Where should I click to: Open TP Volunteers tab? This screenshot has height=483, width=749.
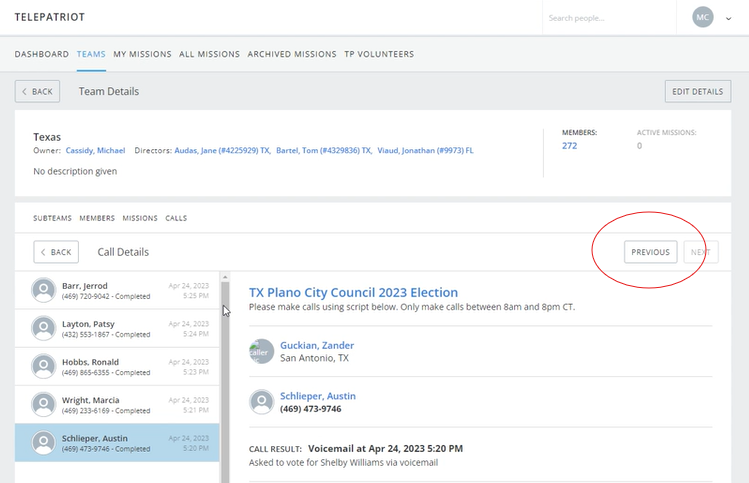[x=379, y=54]
